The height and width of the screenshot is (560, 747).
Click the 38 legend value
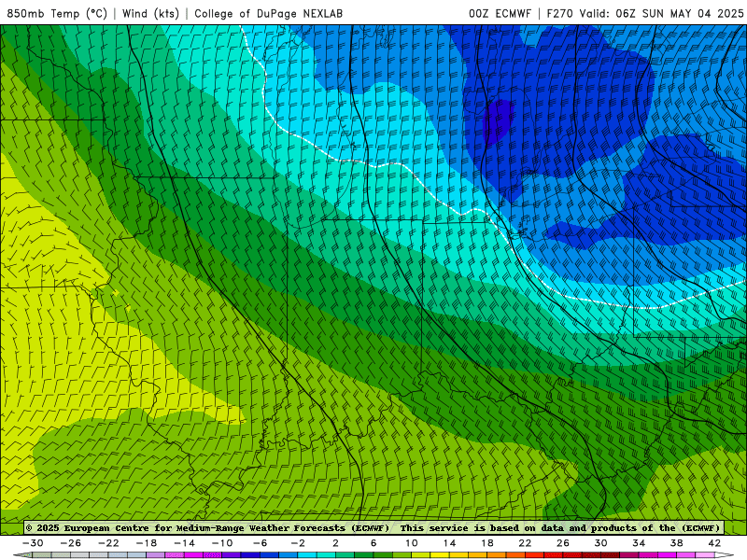pyautogui.click(x=676, y=543)
